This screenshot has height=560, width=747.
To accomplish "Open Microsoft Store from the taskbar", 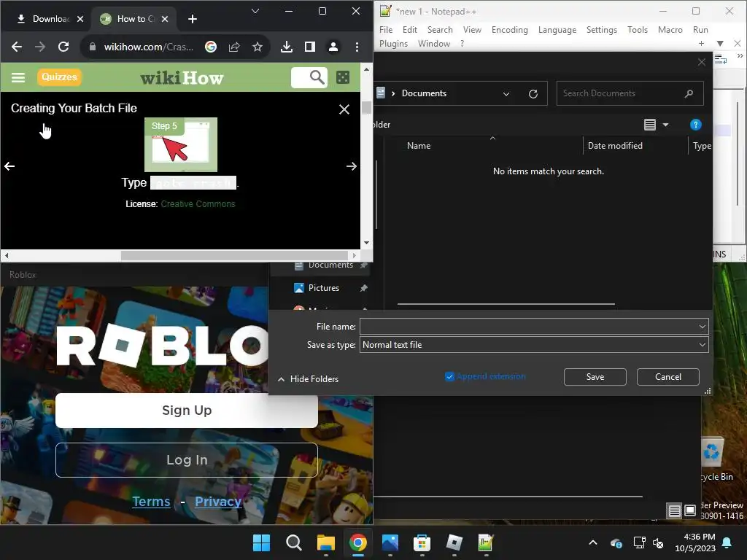I will click(422, 542).
